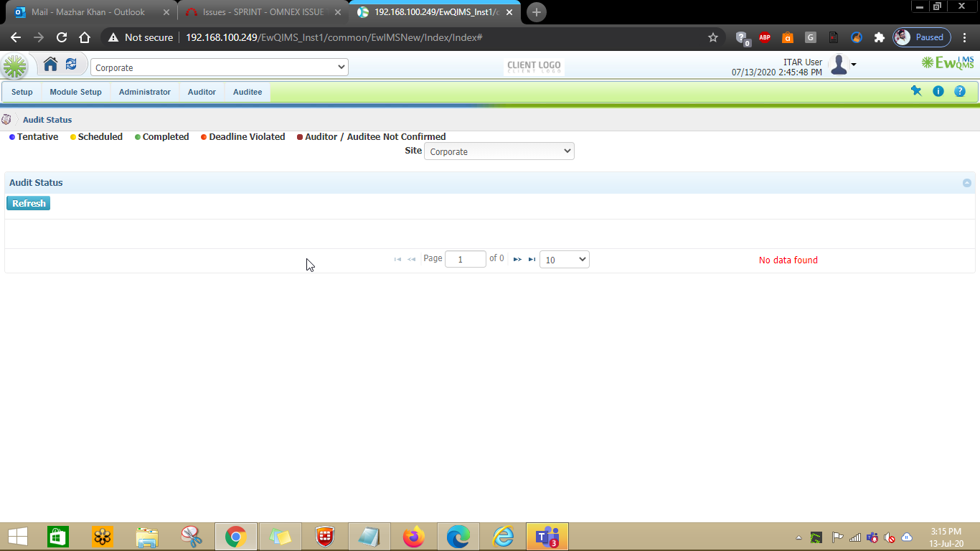Open Microsoft Teams from the taskbar
Viewport: 980px width, 551px height.
coord(547,537)
